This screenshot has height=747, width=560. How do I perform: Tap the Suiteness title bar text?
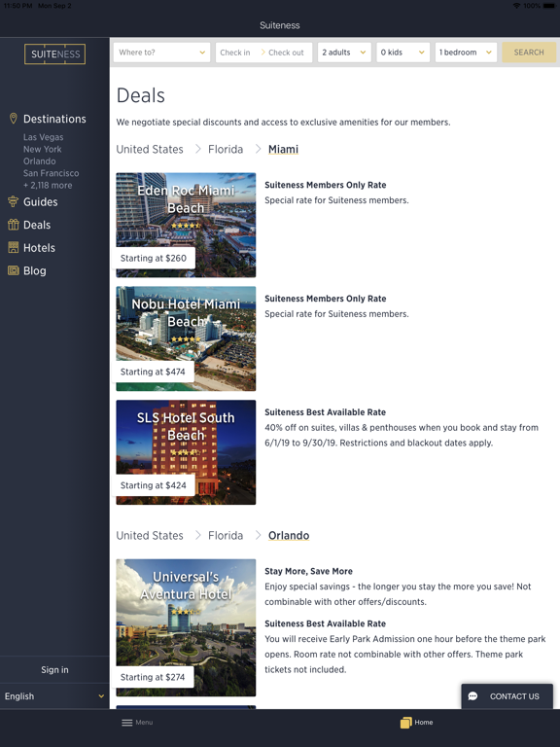click(280, 25)
